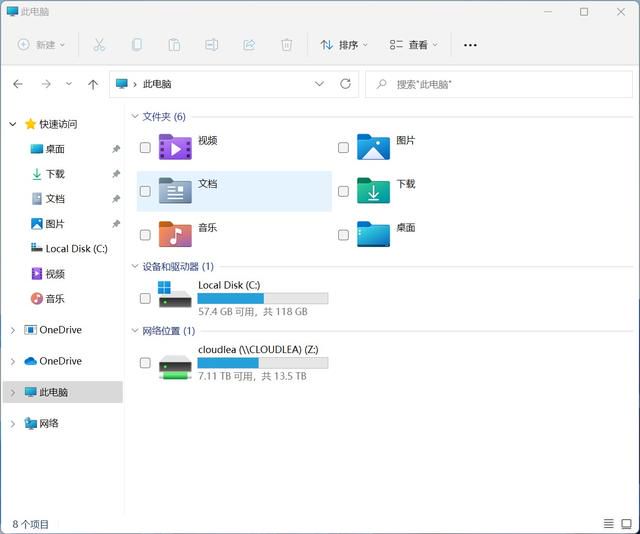Open the 音乐 folder icon in main pane

[x=175, y=234]
